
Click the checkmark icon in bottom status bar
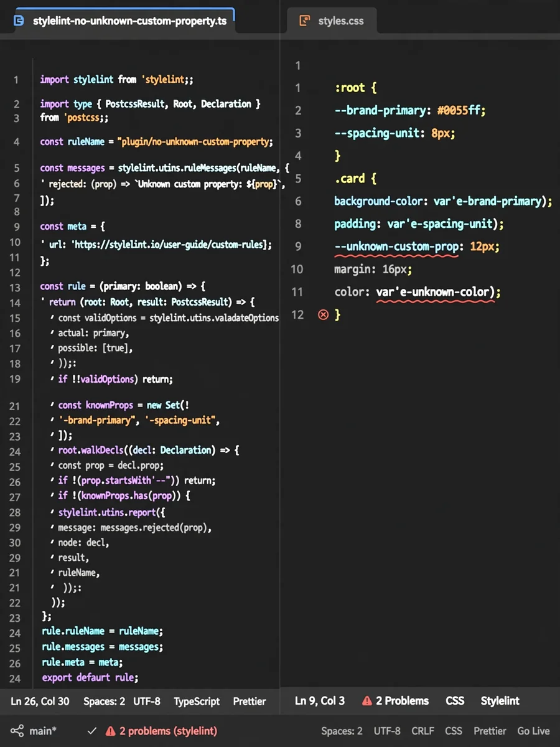92,731
